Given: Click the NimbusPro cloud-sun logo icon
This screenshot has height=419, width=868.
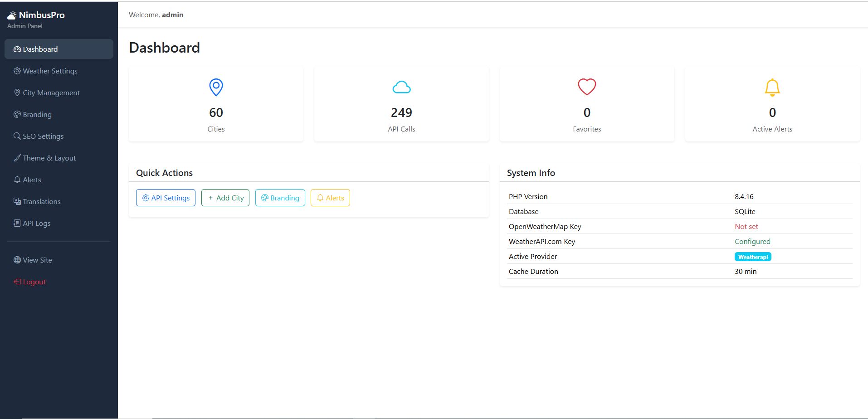Looking at the screenshot, I should [x=12, y=15].
